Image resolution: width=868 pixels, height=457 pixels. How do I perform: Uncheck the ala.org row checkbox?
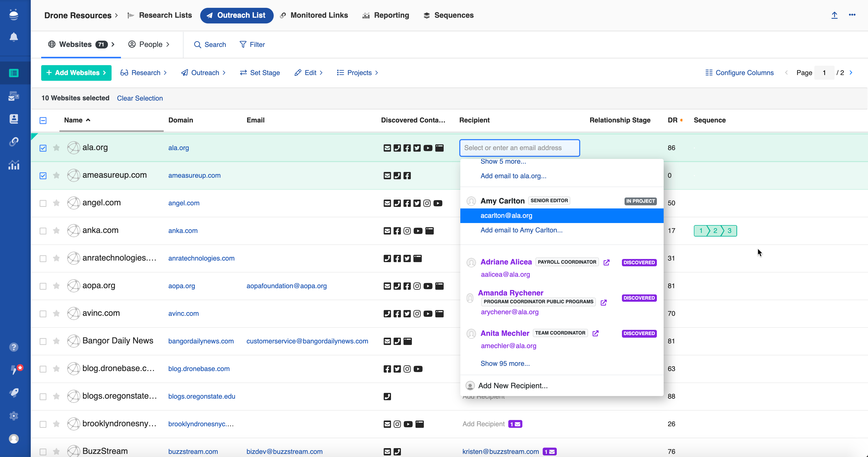43,148
